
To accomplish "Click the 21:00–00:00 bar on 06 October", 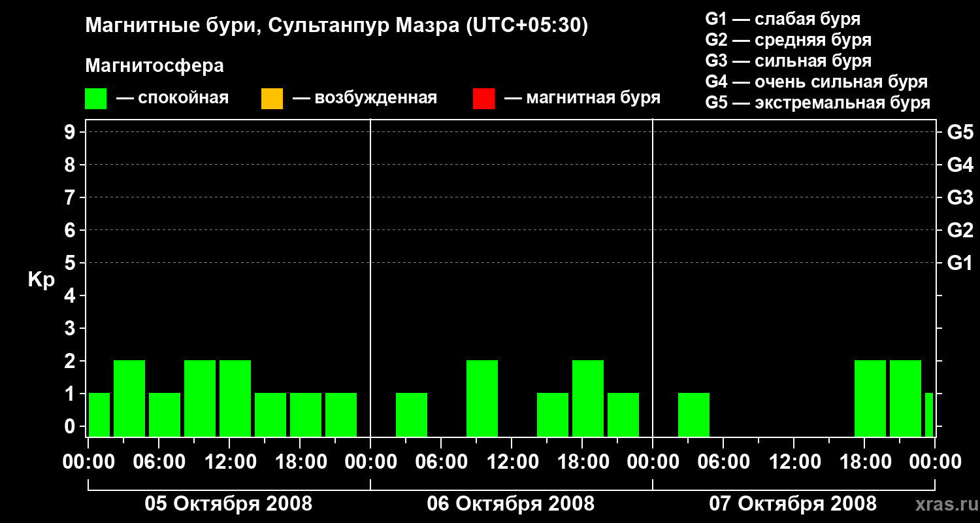I will click(623, 414).
